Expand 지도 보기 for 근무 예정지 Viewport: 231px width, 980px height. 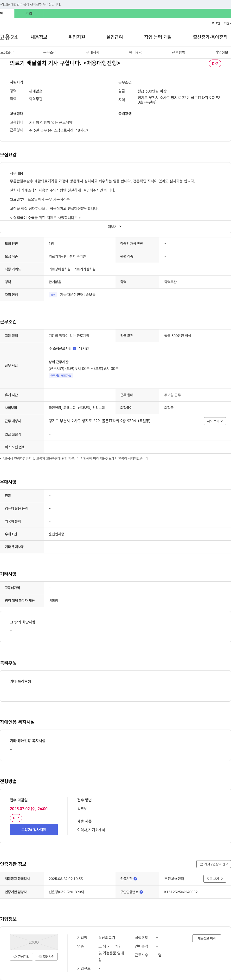tap(215, 421)
